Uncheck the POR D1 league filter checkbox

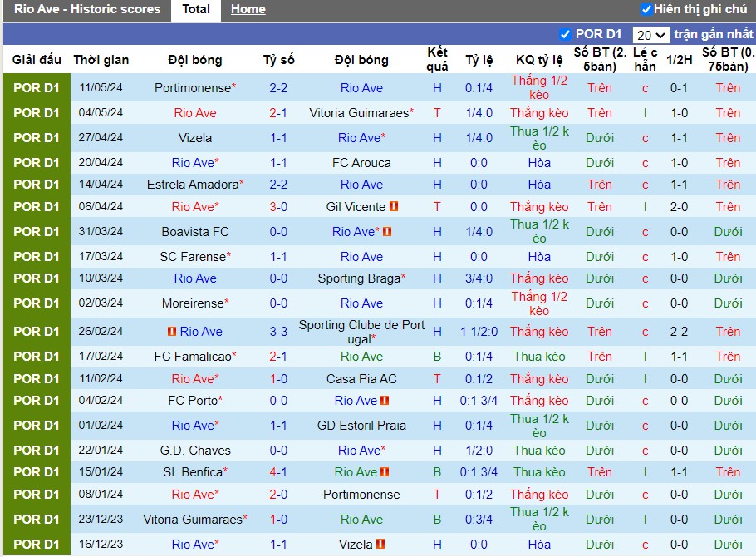click(x=565, y=34)
